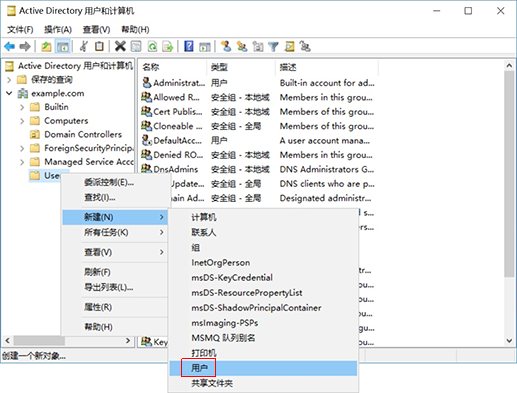
Task: Go up one level folder icon
Action: tap(46, 47)
